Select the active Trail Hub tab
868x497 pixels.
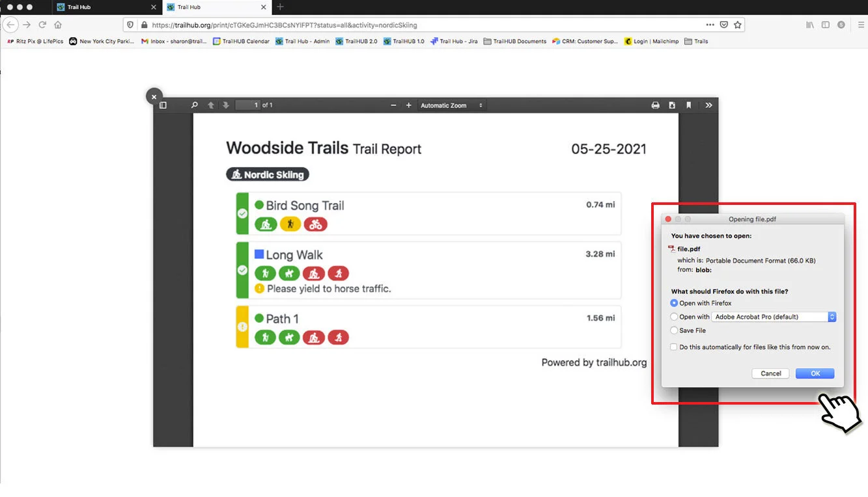coord(217,7)
